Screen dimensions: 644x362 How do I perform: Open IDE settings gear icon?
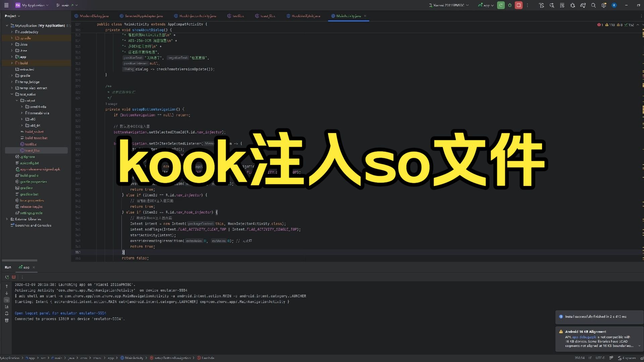[604, 5]
